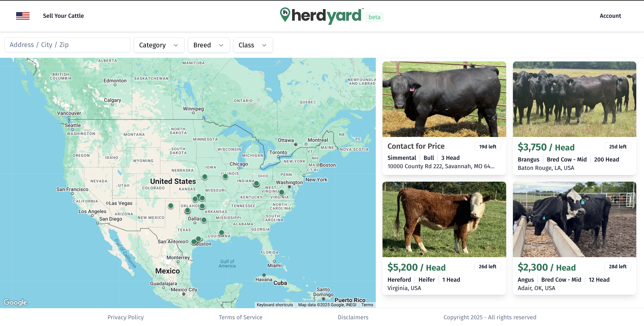Click Adair, OK, USA location text
644x326 pixels.
pos(536,288)
